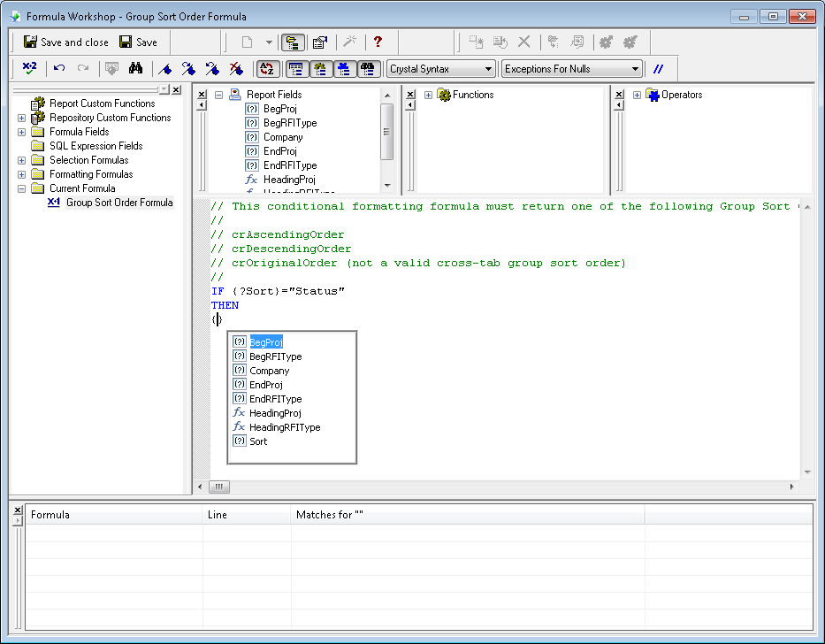Click the editor scroll-right arrow
Image resolution: width=825 pixels, height=644 pixels.
click(792, 487)
